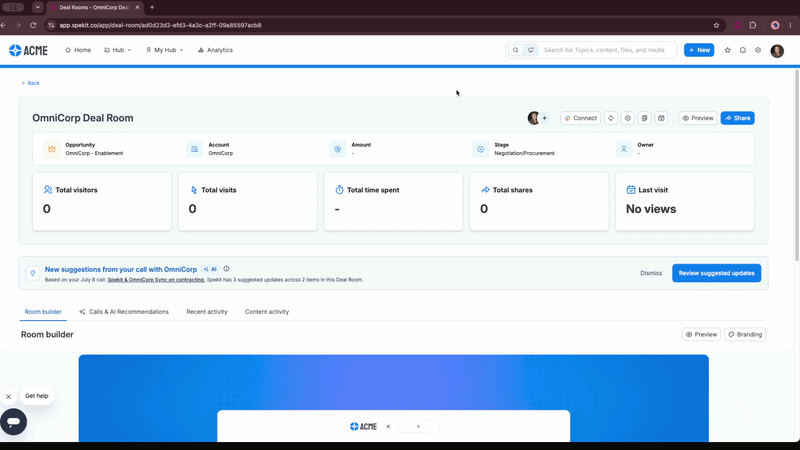
Task: Open favorites star icon in top bar
Action: coord(728,50)
